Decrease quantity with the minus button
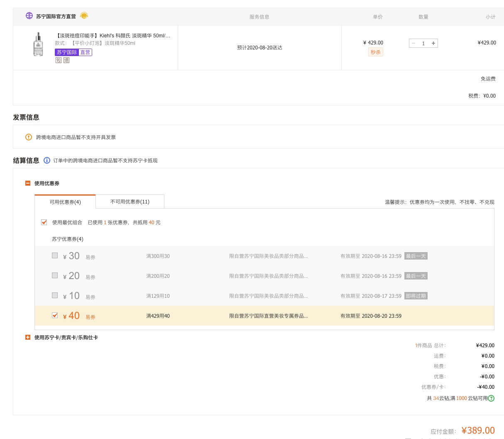The height and width of the screenshot is (439, 504). coord(413,43)
